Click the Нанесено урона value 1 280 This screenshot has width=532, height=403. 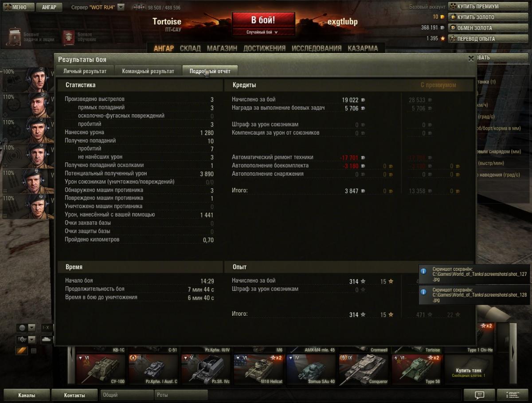[207, 132]
